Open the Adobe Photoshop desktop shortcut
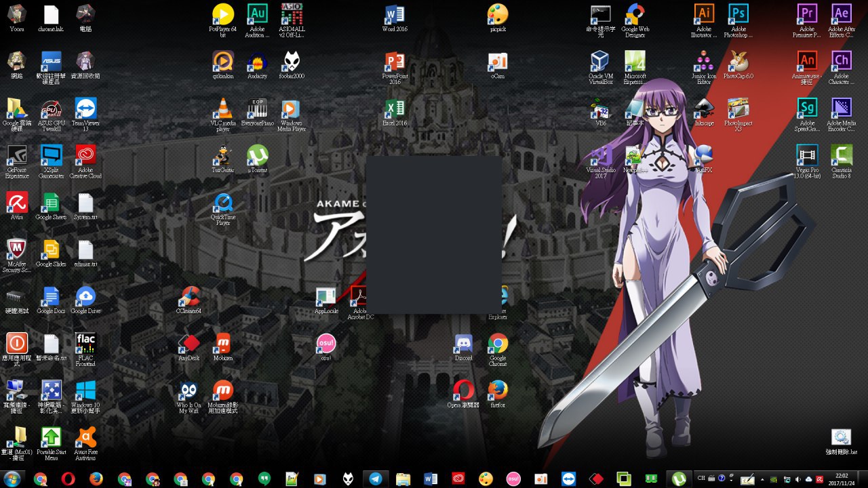 point(738,14)
